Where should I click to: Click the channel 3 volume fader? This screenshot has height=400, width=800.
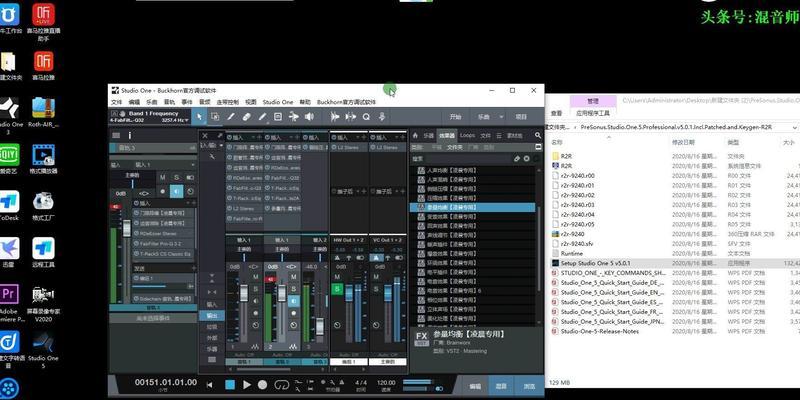tap(319, 325)
